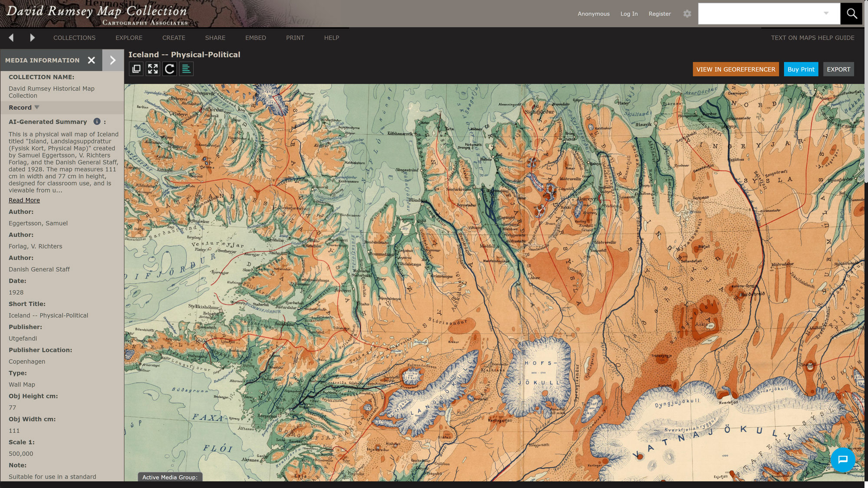Toggle fullscreen view icon
Image resolution: width=868 pixels, height=488 pixels.
pos(153,69)
